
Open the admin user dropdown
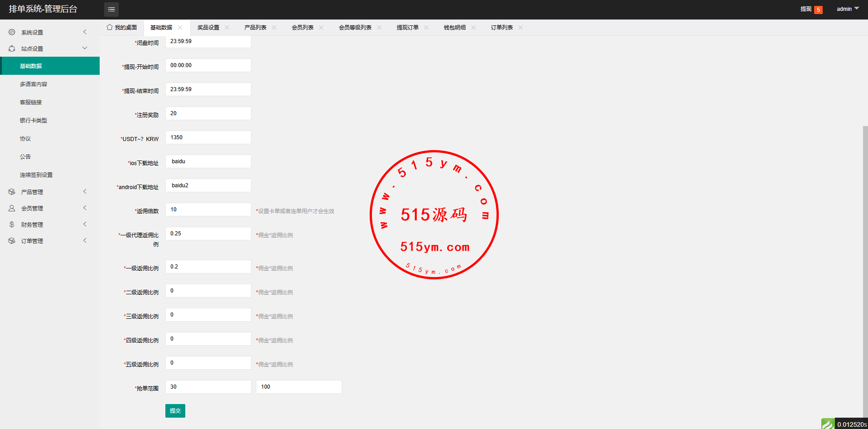coord(847,9)
